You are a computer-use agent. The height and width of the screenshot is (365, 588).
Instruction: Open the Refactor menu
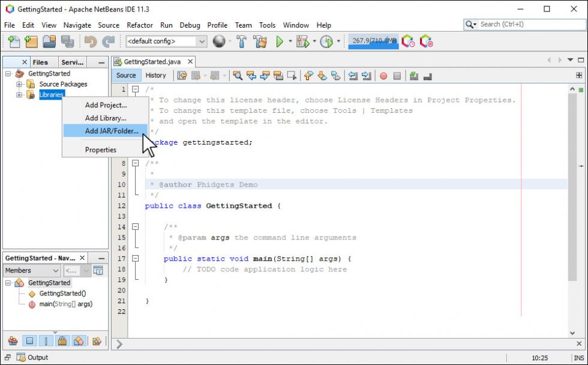(140, 25)
